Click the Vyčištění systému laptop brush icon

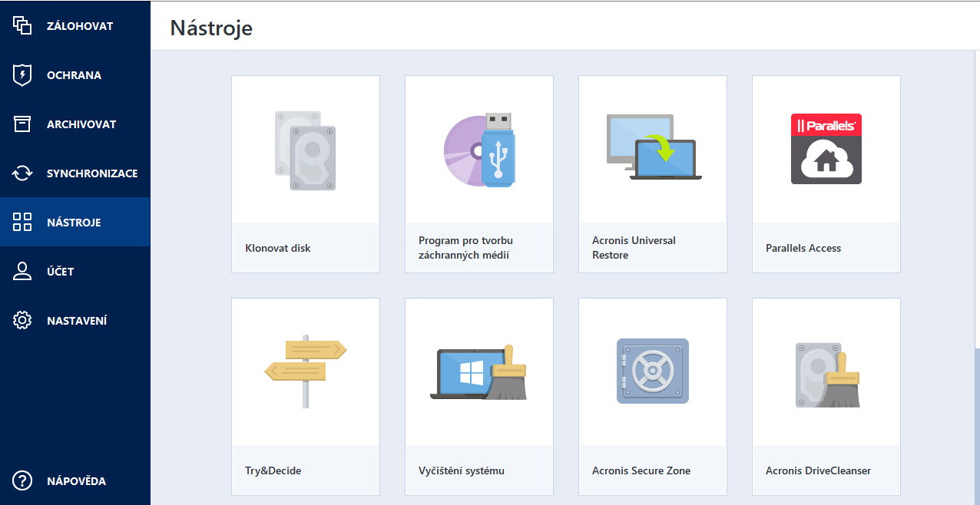click(478, 371)
